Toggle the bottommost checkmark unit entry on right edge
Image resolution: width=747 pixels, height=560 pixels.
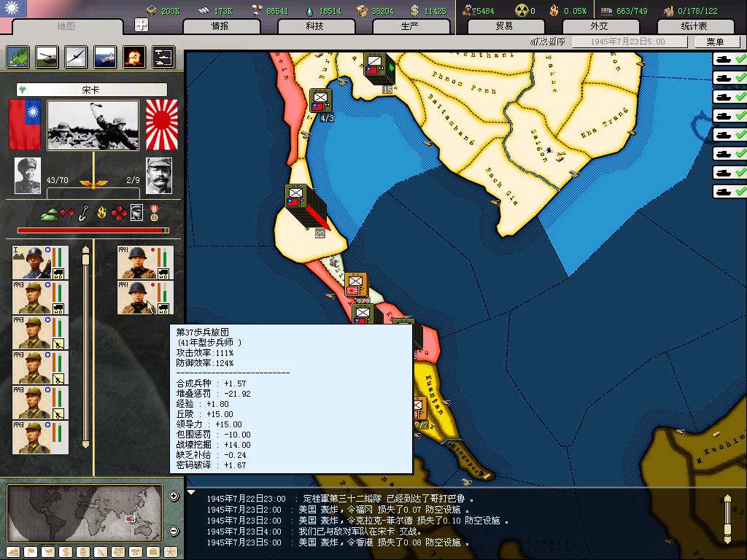coord(729,191)
